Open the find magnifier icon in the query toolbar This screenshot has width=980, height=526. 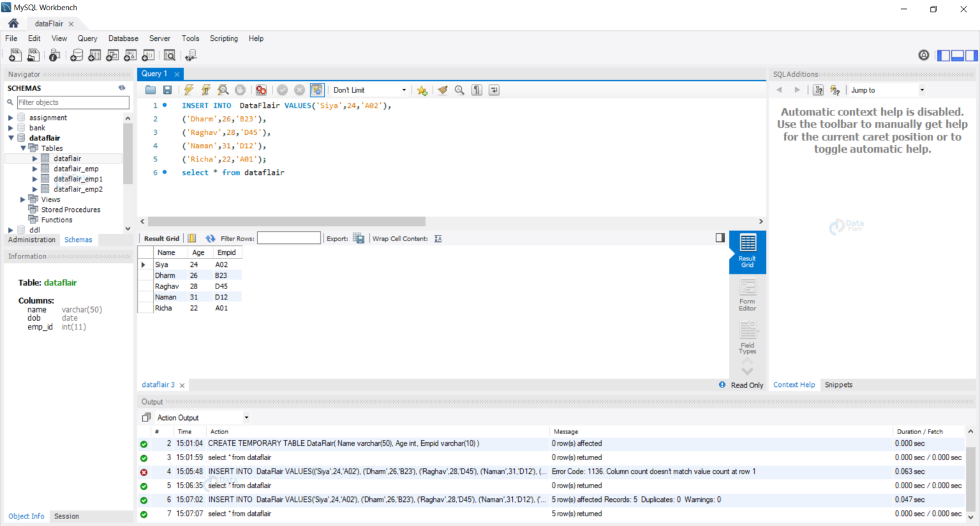point(459,90)
